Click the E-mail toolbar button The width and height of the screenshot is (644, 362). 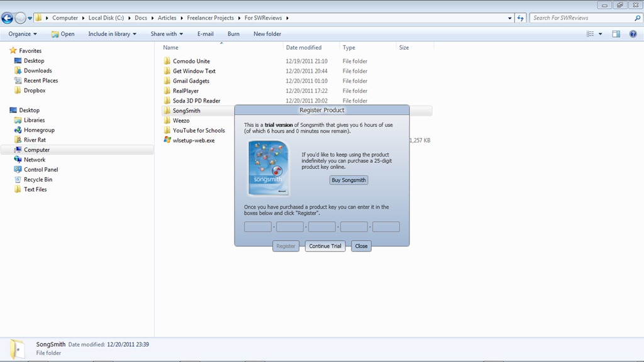206,34
